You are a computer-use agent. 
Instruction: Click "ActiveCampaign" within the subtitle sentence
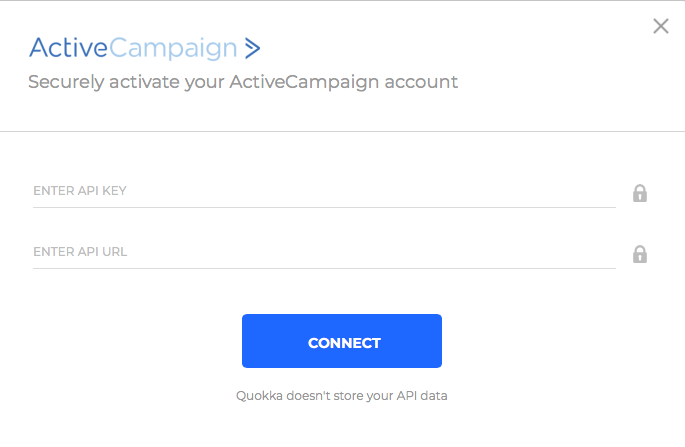304,82
